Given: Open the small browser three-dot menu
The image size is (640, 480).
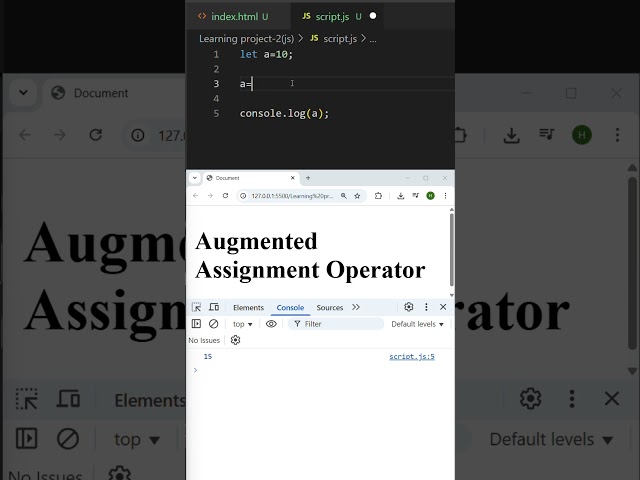Looking at the screenshot, I should (x=445, y=196).
